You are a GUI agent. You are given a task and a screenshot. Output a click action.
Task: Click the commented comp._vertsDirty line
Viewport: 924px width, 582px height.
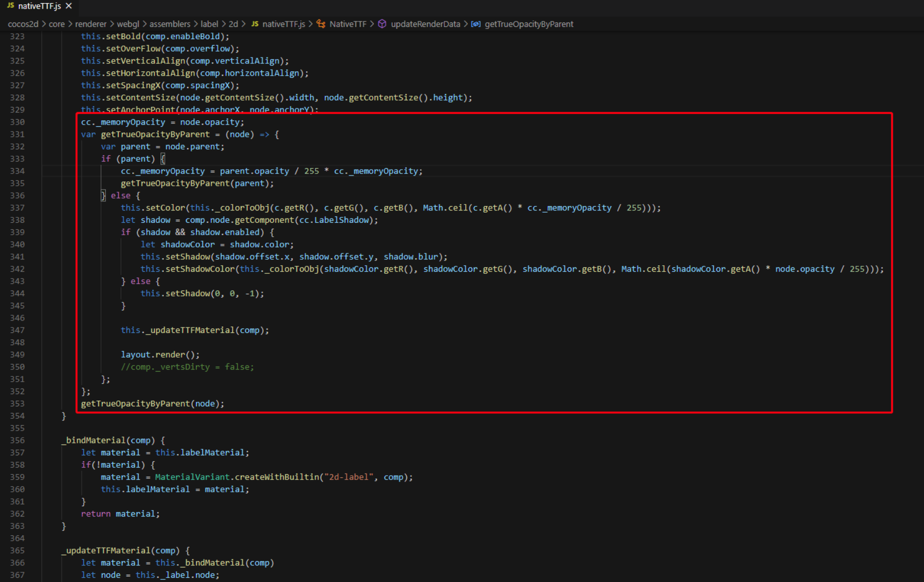187,367
